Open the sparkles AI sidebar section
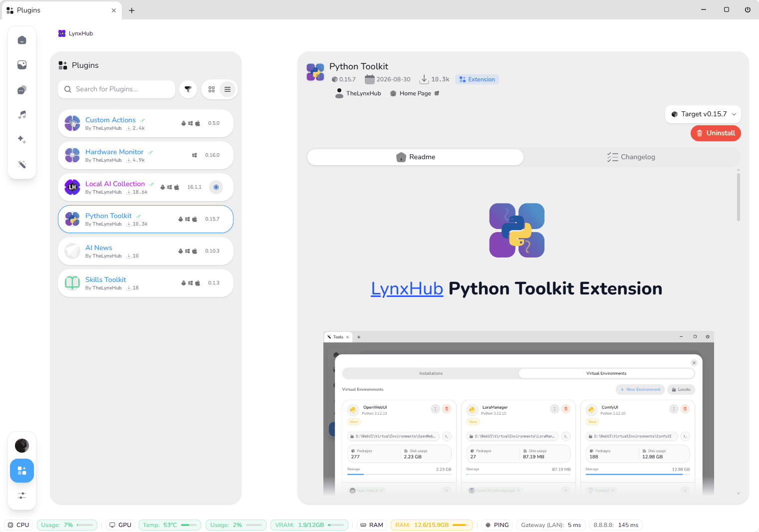This screenshot has height=532, width=759. coord(22,140)
